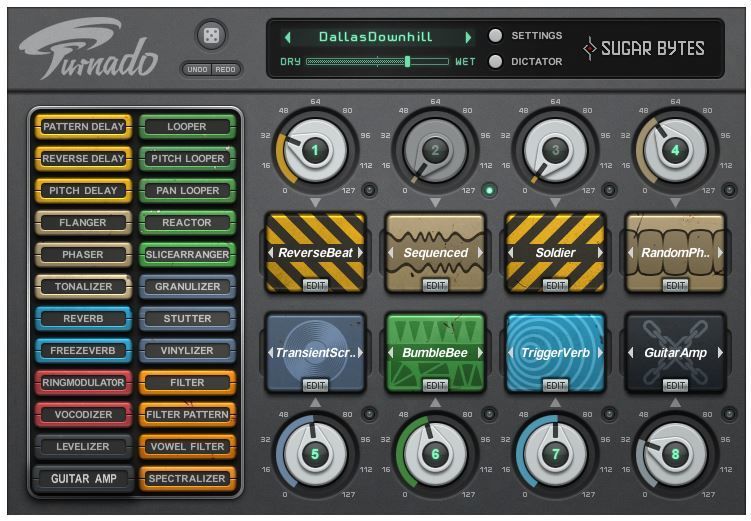
Task: Click the DallasDownhill preset name
Action: [x=376, y=37]
